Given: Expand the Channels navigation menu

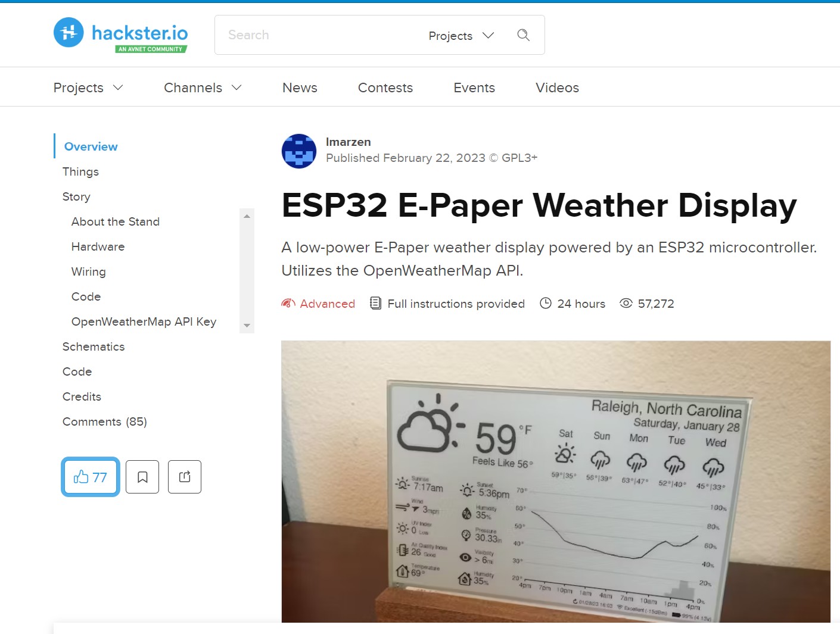Looking at the screenshot, I should (x=203, y=88).
